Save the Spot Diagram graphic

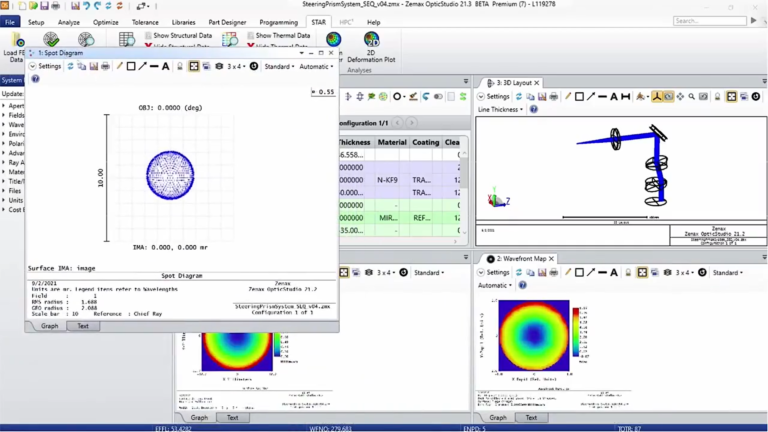tap(94, 66)
